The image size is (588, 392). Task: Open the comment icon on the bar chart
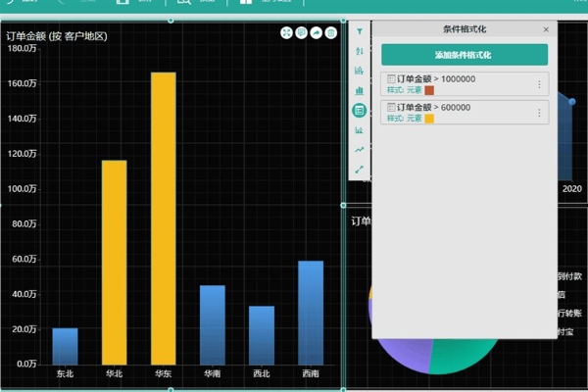pyautogui.click(x=301, y=33)
